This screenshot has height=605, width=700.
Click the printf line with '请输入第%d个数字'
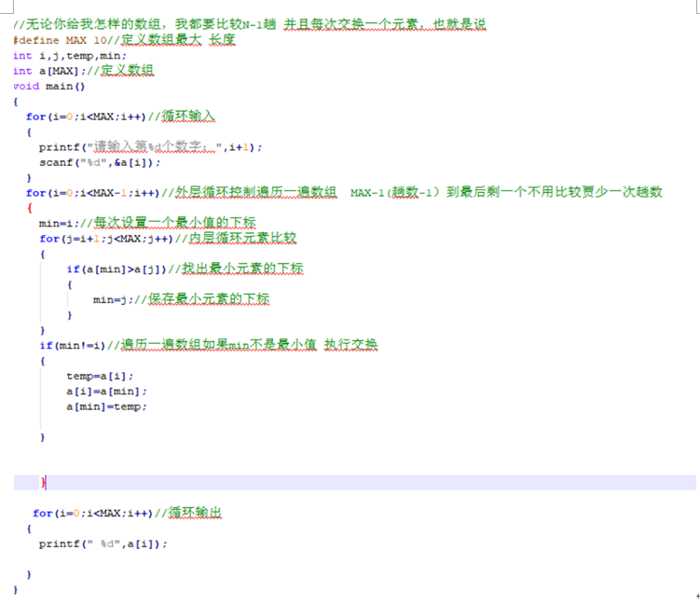[150, 147]
